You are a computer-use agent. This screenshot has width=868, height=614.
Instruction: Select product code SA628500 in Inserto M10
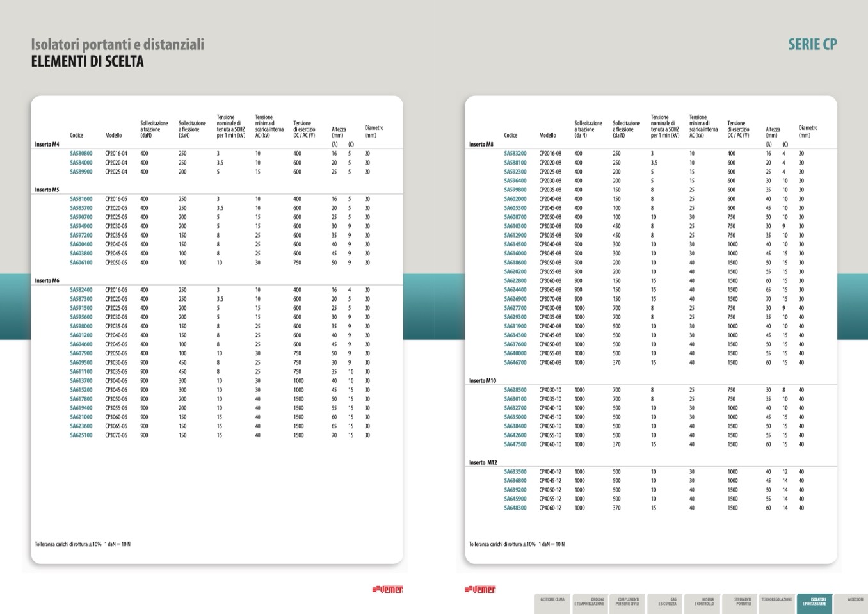pyautogui.click(x=515, y=390)
